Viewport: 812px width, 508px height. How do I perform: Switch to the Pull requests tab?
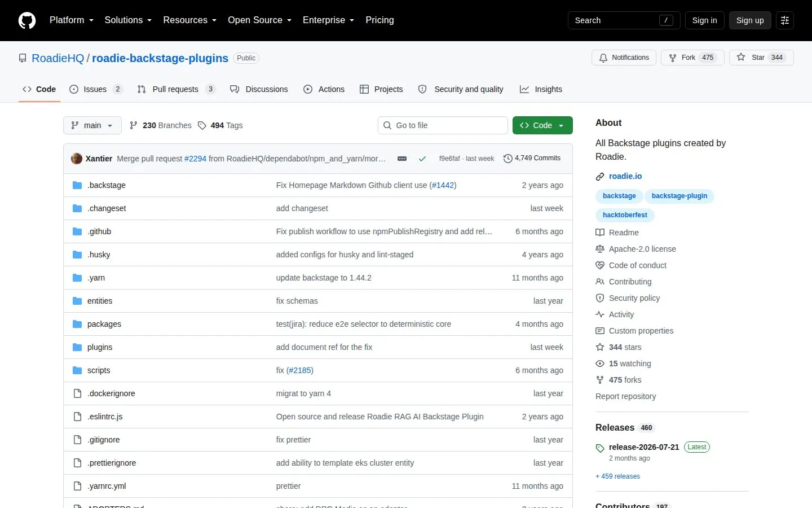pyautogui.click(x=176, y=89)
